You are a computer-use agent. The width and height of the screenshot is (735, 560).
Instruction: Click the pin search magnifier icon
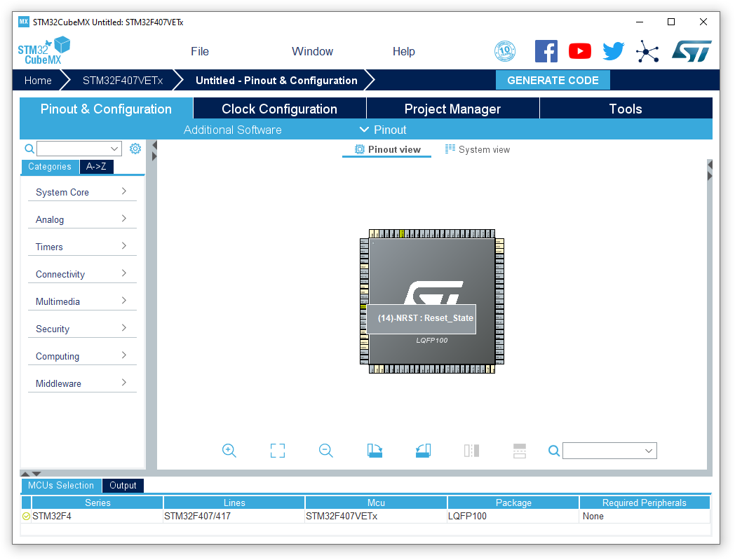[x=553, y=451]
